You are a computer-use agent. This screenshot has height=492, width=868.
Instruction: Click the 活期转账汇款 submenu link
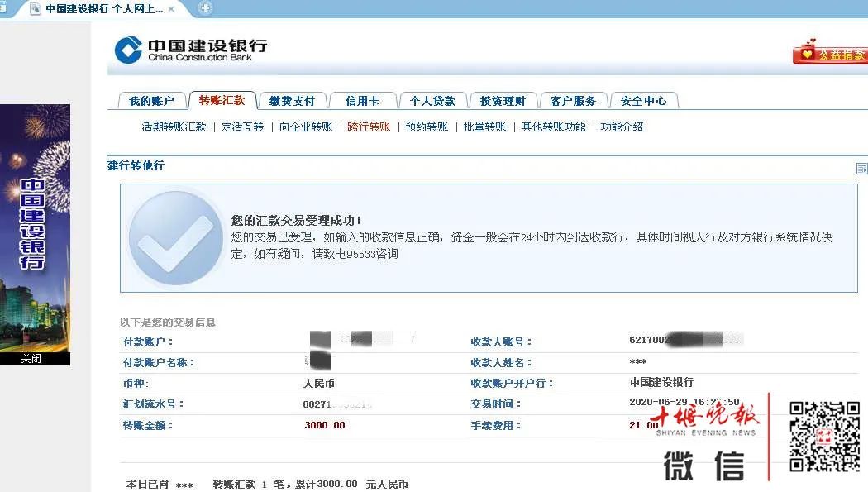pos(174,127)
